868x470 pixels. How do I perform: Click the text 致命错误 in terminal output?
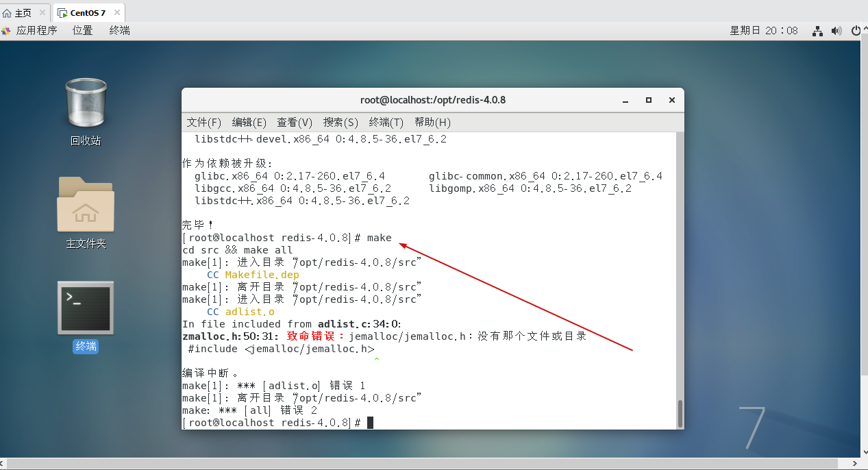coord(310,336)
